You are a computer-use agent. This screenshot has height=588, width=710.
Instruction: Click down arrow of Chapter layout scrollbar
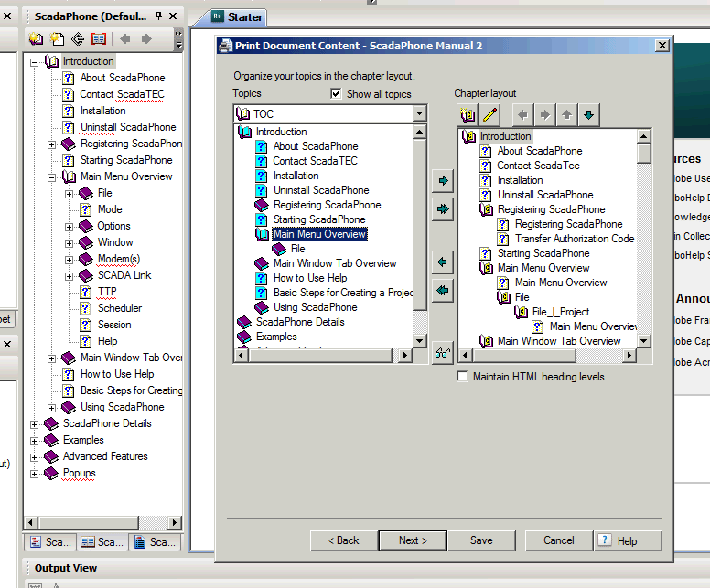(x=644, y=340)
